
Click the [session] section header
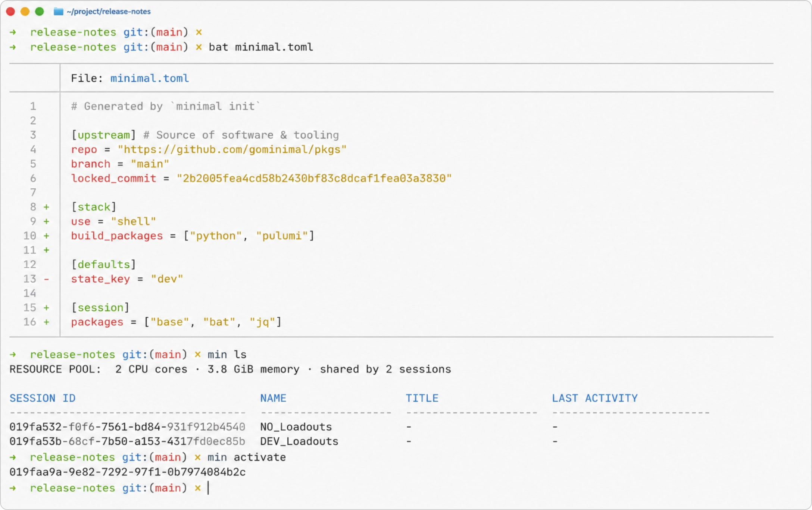coord(100,308)
